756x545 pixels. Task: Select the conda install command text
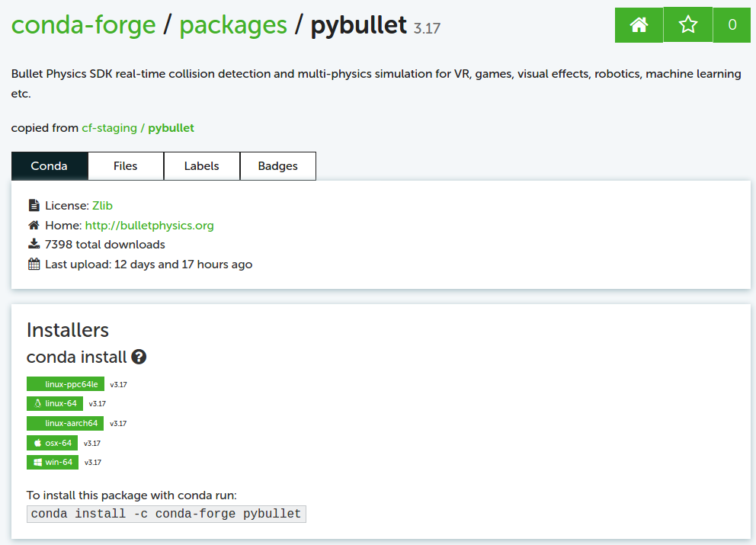pyautogui.click(x=166, y=513)
